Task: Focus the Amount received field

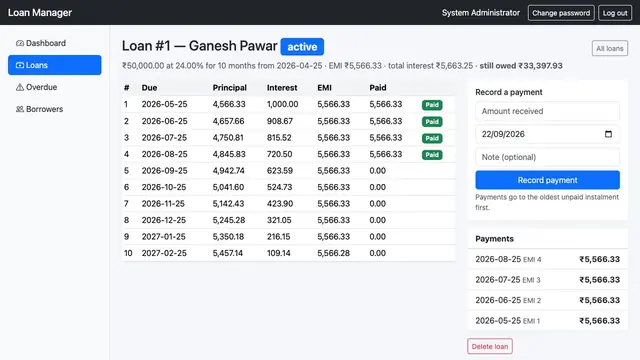Action: [547, 111]
